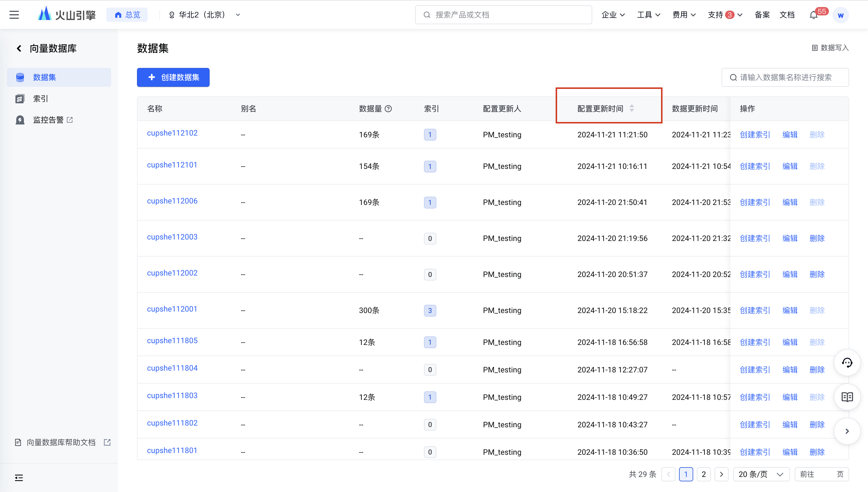Image resolution: width=868 pixels, height=492 pixels.
Task: Open 备案 in the top navigation
Action: coord(762,15)
